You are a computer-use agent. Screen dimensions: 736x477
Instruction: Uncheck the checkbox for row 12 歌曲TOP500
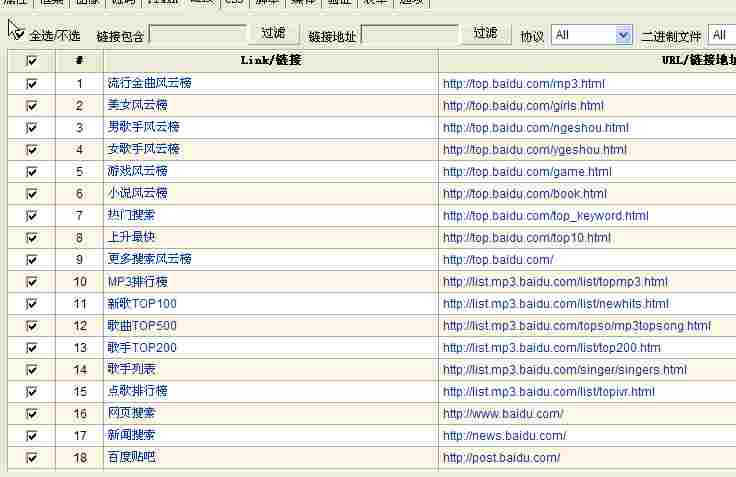(x=31, y=326)
